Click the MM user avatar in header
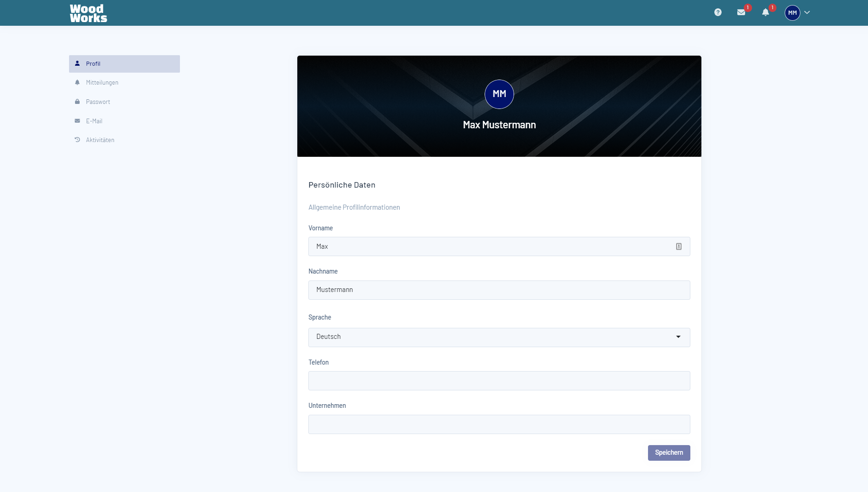868x492 pixels. [792, 13]
